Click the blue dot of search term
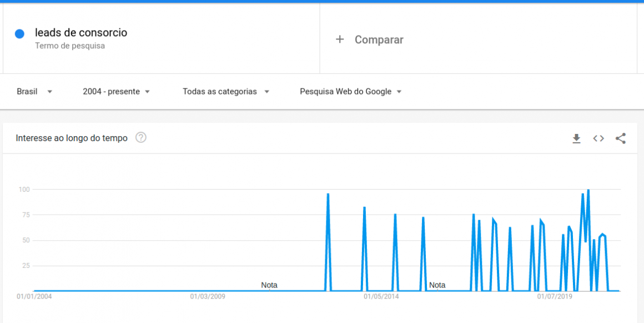644x323 pixels. click(x=19, y=34)
